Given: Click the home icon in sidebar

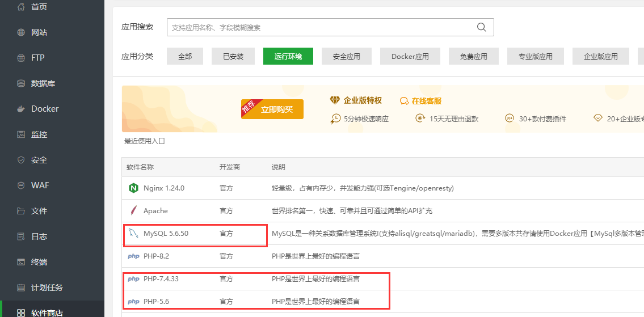Looking at the screenshot, I should (x=21, y=7).
